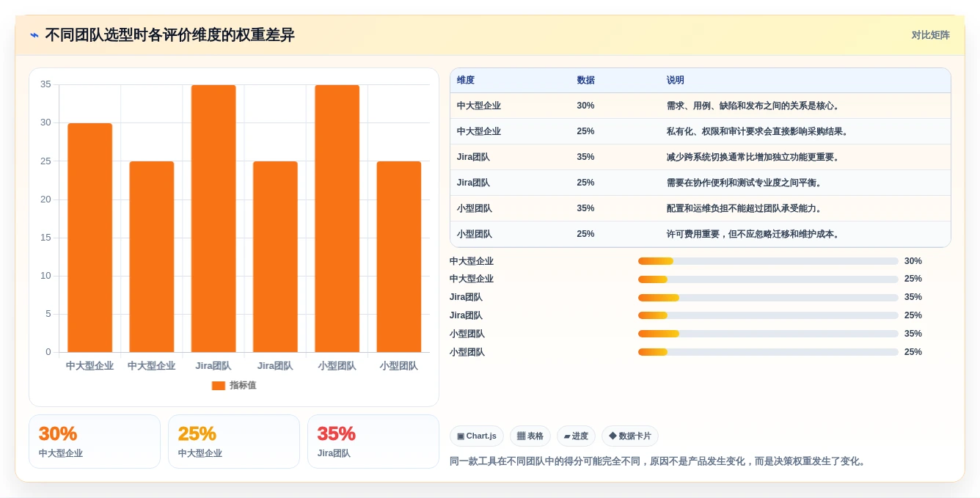Click the y-axis label 15

point(46,238)
